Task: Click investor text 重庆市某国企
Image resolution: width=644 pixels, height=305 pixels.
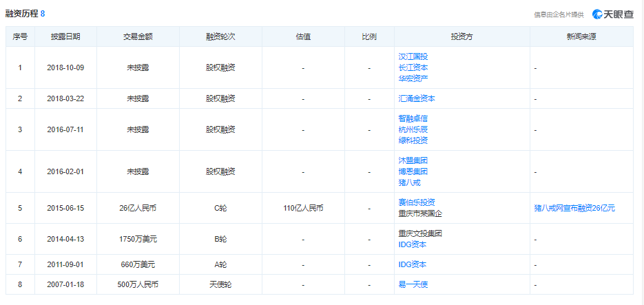Action: tap(420, 213)
